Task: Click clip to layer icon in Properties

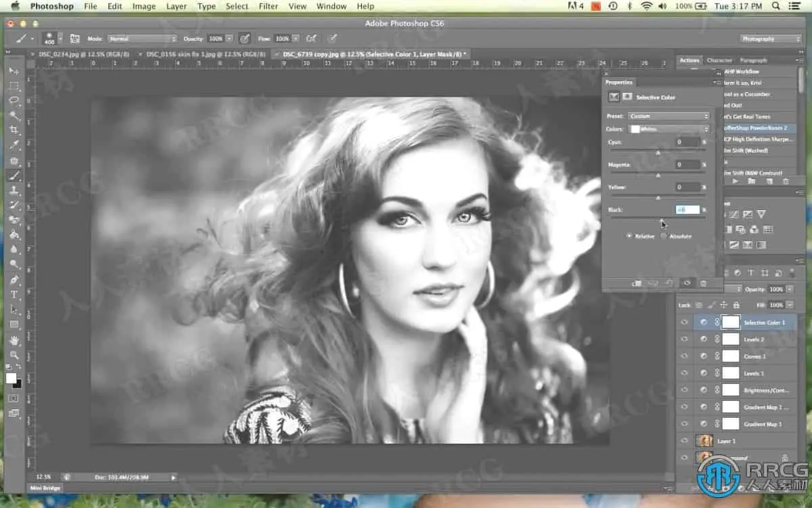Action: (x=637, y=283)
